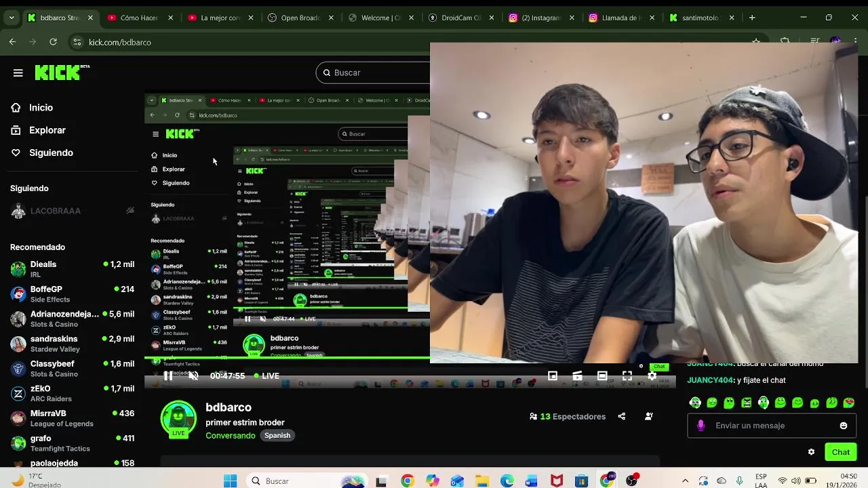View site information icon in address bar

click(77, 42)
